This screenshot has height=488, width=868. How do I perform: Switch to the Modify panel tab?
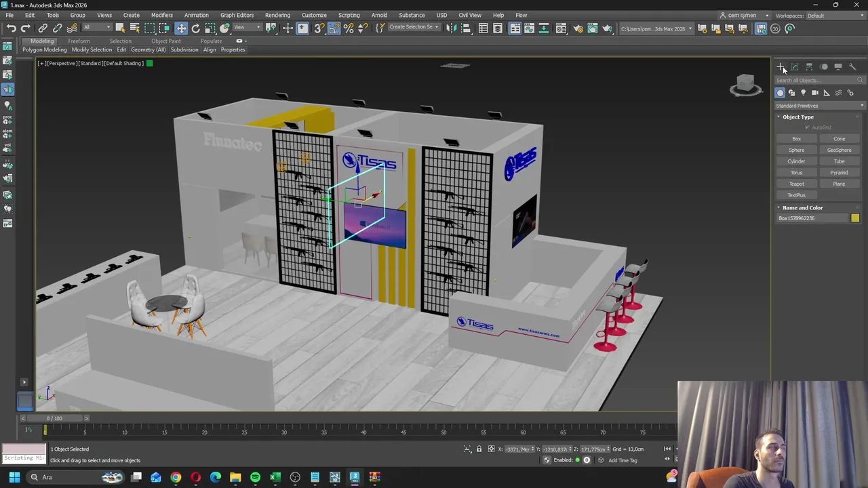(795, 66)
